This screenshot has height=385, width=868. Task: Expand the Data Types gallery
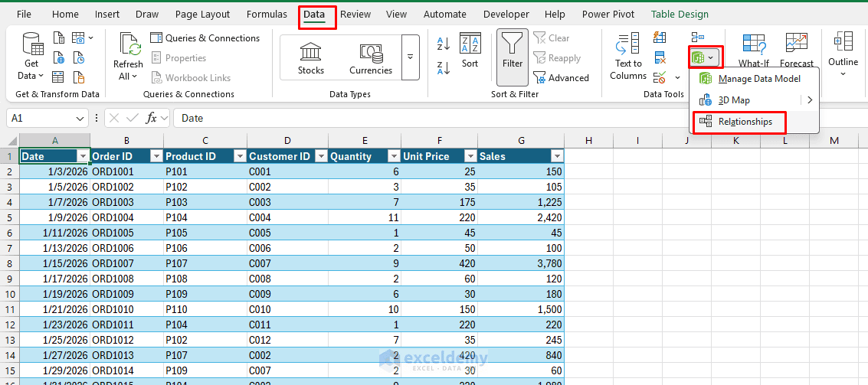[410, 57]
